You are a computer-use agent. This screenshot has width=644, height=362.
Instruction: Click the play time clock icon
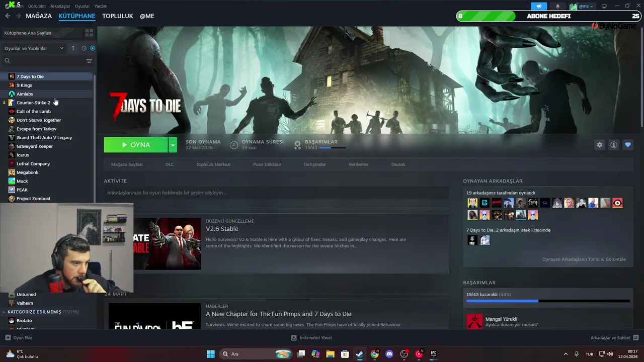pyautogui.click(x=234, y=145)
